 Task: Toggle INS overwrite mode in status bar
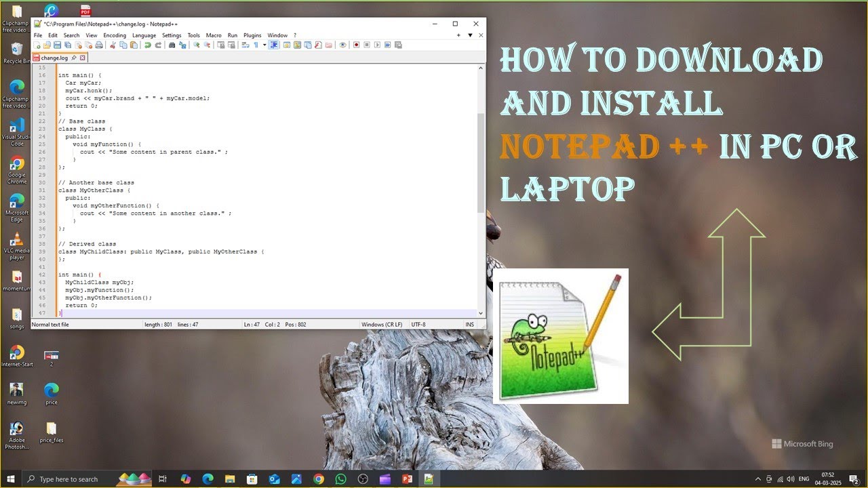pyautogui.click(x=469, y=325)
